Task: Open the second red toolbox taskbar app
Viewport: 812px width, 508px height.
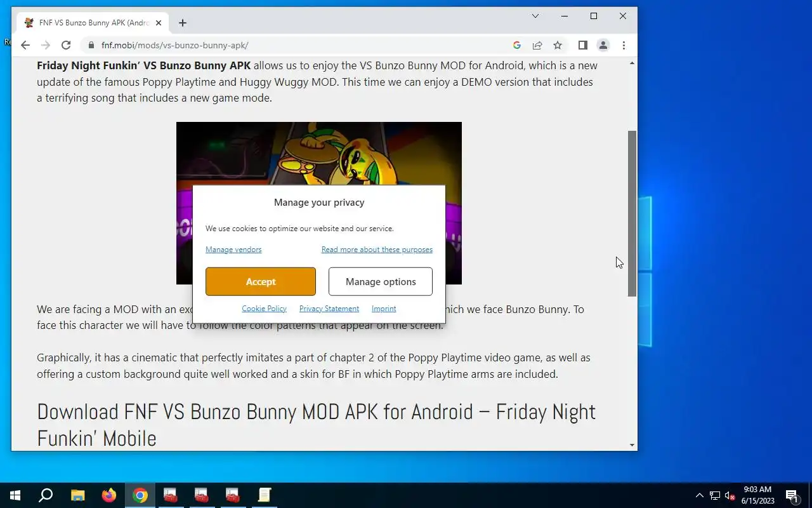Action: click(202, 495)
